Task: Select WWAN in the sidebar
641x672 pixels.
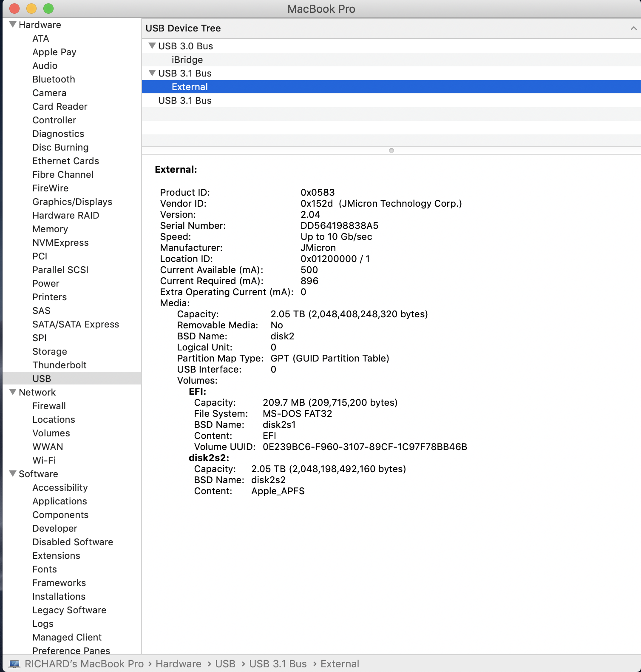Action: click(x=48, y=447)
